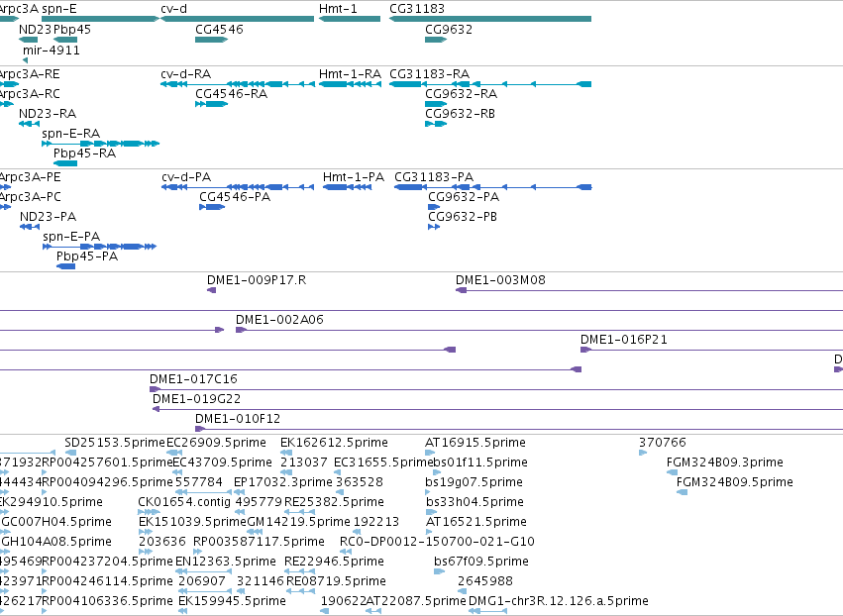Click the RE25382.5prime EST label
843x616 pixels.
click(334, 503)
